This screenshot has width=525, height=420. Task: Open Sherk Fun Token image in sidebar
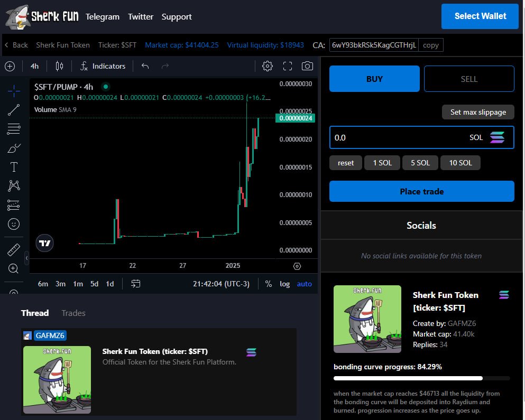click(x=367, y=319)
